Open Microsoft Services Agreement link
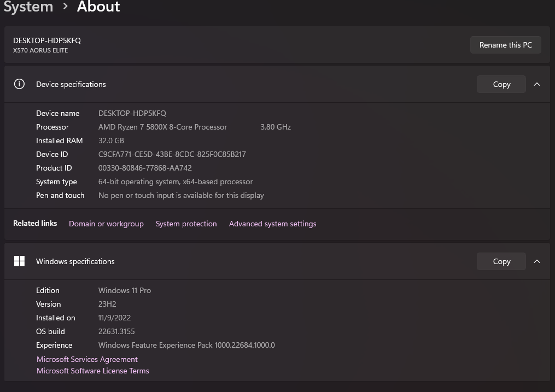555x392 pixels. click(x=87, y=359)
